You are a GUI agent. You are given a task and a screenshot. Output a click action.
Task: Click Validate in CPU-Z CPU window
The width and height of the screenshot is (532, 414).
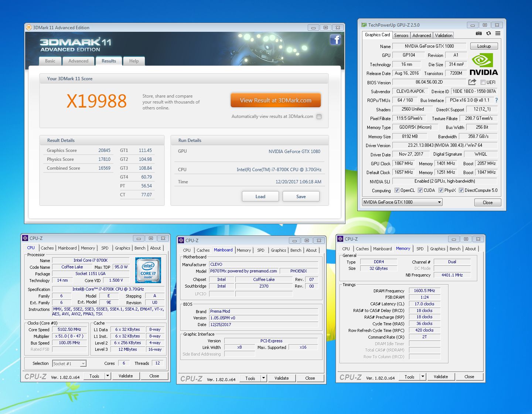126,376
